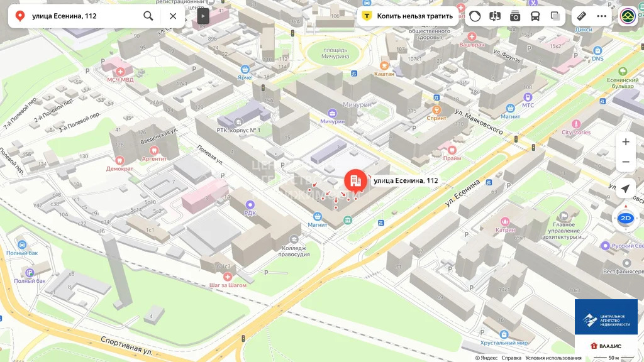Viewport: 644px width, 362px height.
Task: Click the Спортивная ул. street label
Action: click(x=126, y=346)
